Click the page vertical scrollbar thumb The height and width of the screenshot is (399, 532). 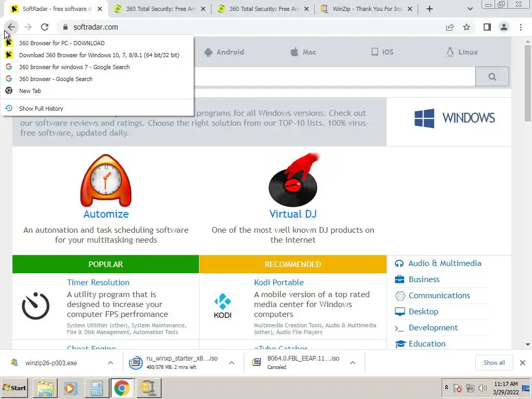tap(528, 83)
